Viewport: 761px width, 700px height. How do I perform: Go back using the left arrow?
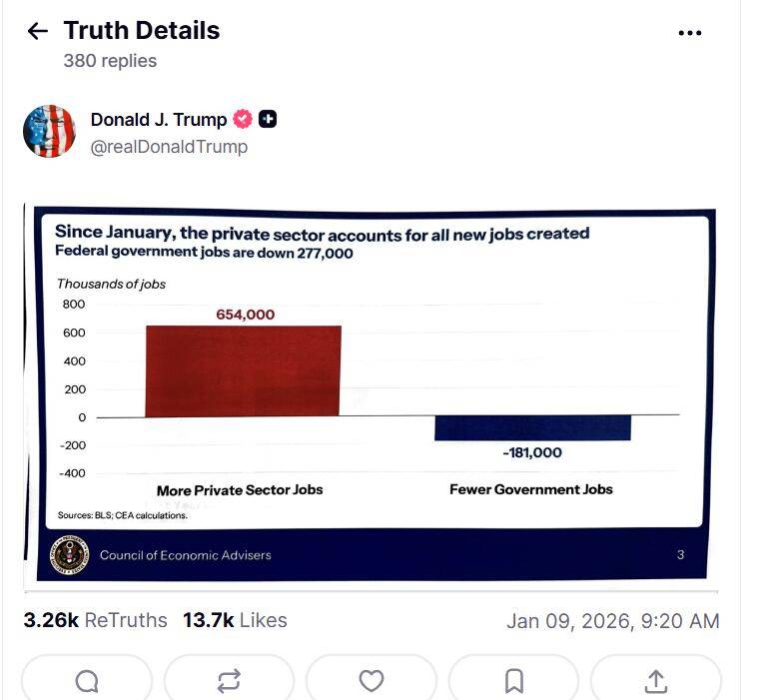click(x=37, y=31)
